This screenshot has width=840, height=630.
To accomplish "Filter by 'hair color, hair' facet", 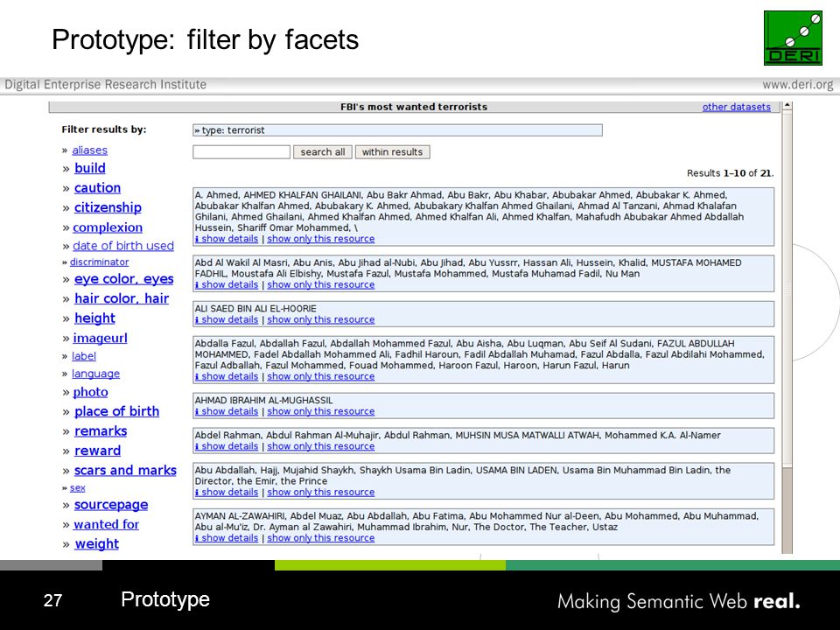I will click(122, 298).
